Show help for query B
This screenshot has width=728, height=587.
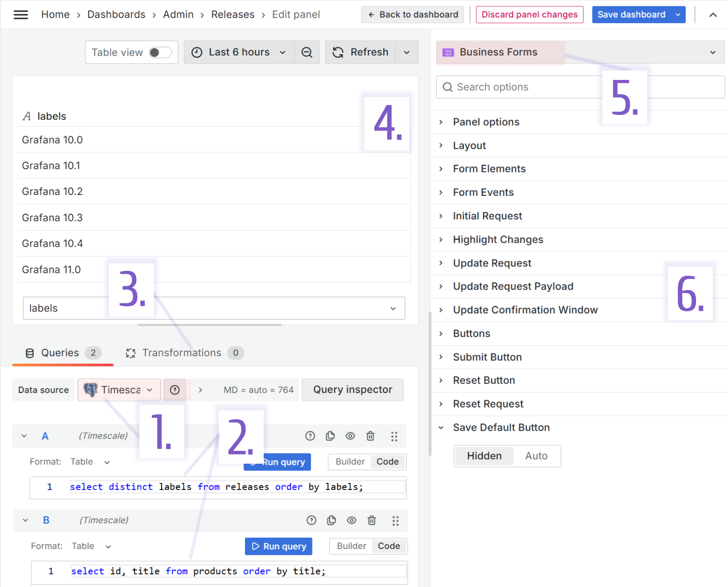312,520
